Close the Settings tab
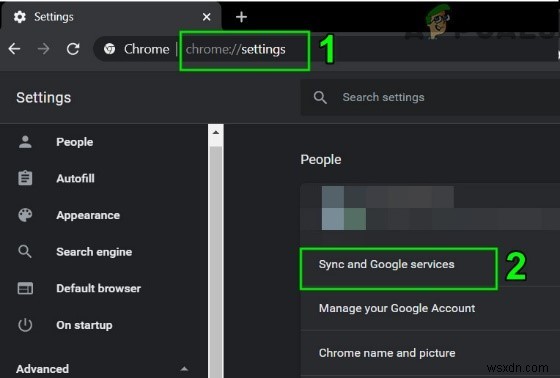Image resolution: width=560 pixels, height=378 pixels. [x=206, y=17]
